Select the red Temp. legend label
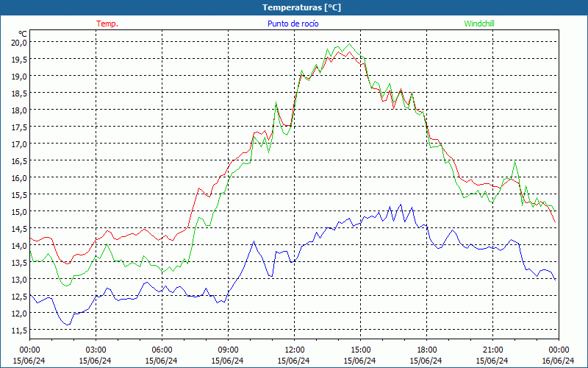Screen dimensions: 588x368 click(x=107, y=24)
